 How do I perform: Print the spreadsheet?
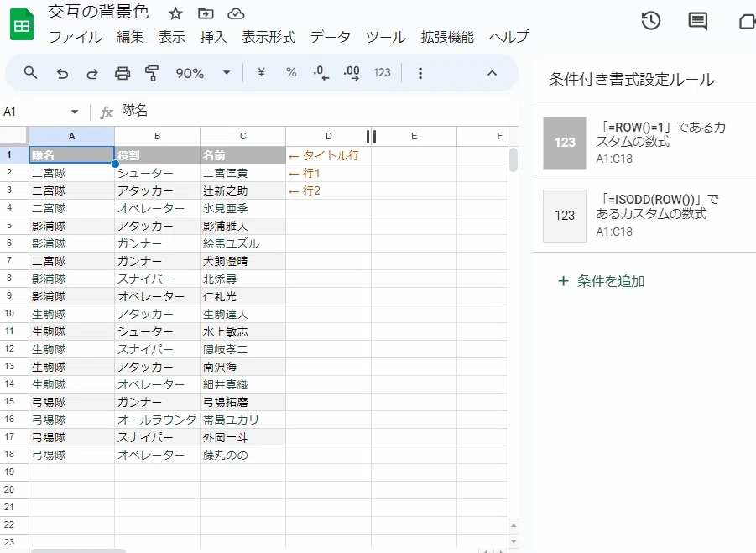[123, 73]
